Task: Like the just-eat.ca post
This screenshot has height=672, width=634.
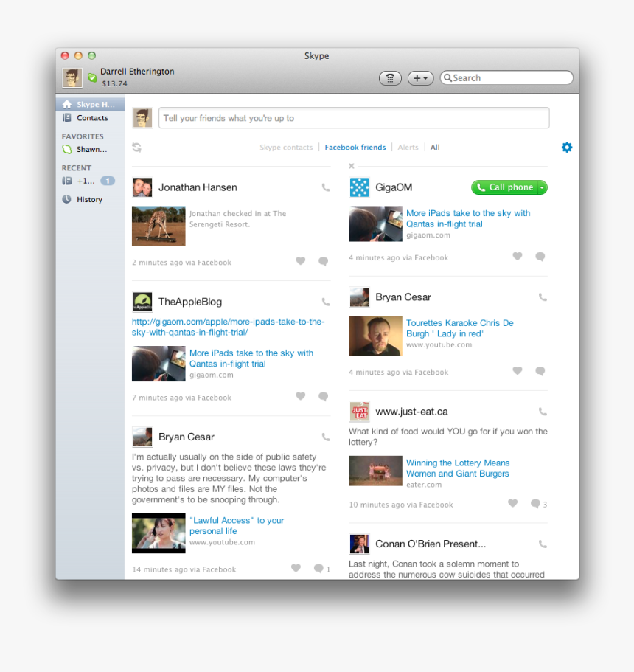Action: [x=513, y=503]
